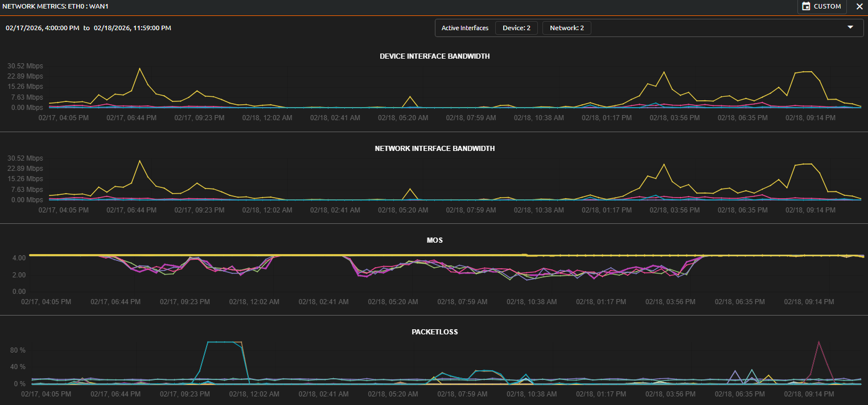Open the CUSTOM date range picker

pos(821,7)
